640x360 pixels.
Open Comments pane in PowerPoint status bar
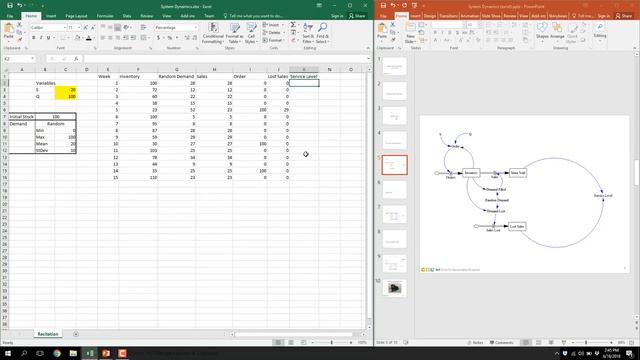502,342
